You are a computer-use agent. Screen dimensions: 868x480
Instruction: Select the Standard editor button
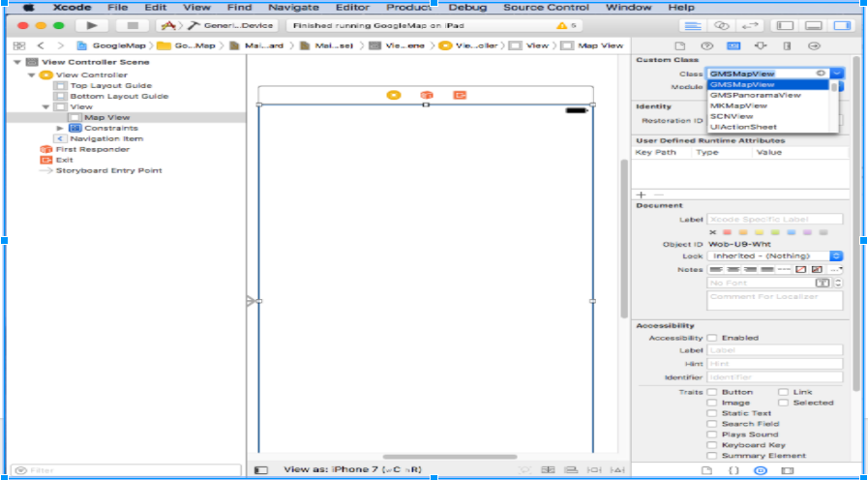[693, 26]
